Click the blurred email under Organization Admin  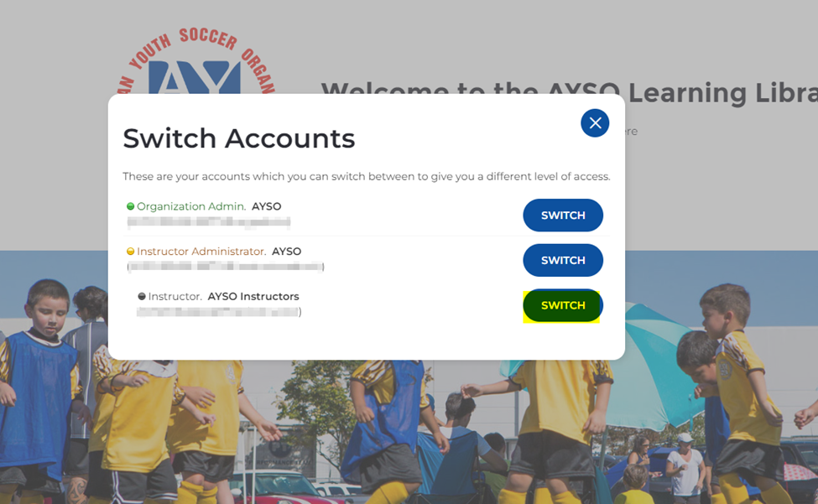pos(209,222)
